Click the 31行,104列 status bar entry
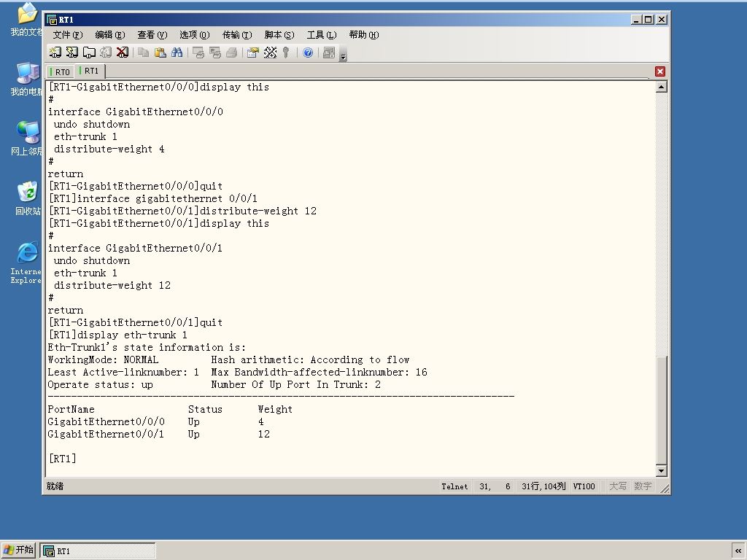The width and height of the screenshot is (747, 560). tap(543, 486)
